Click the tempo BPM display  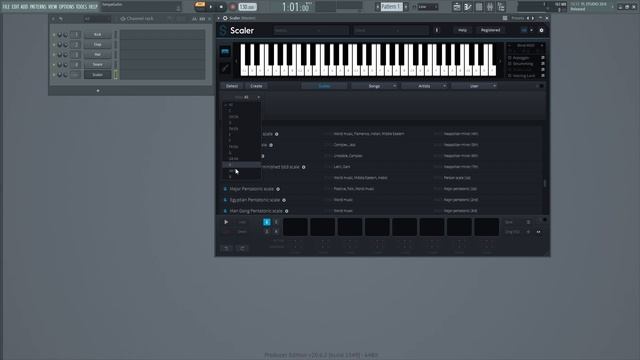coord(247,7)
